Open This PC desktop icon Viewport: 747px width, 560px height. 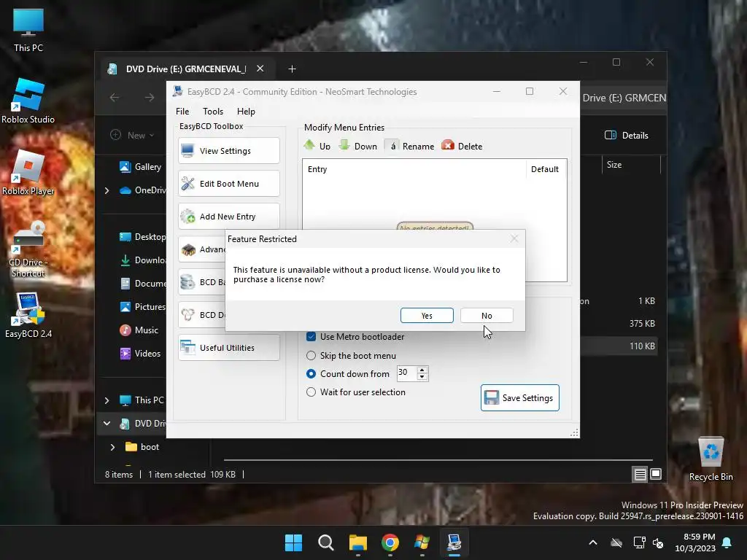point(28,29)
